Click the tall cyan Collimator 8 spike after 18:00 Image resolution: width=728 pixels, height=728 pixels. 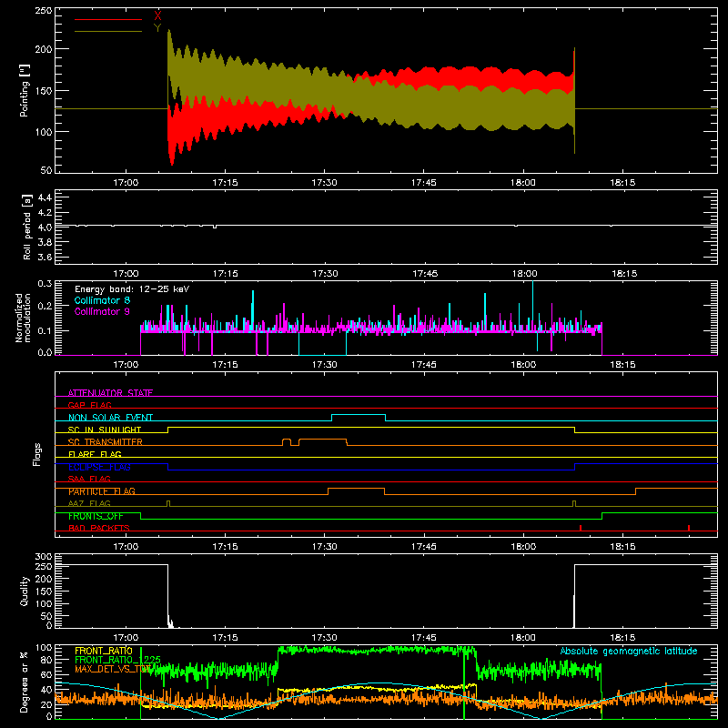tap(532, 307)
